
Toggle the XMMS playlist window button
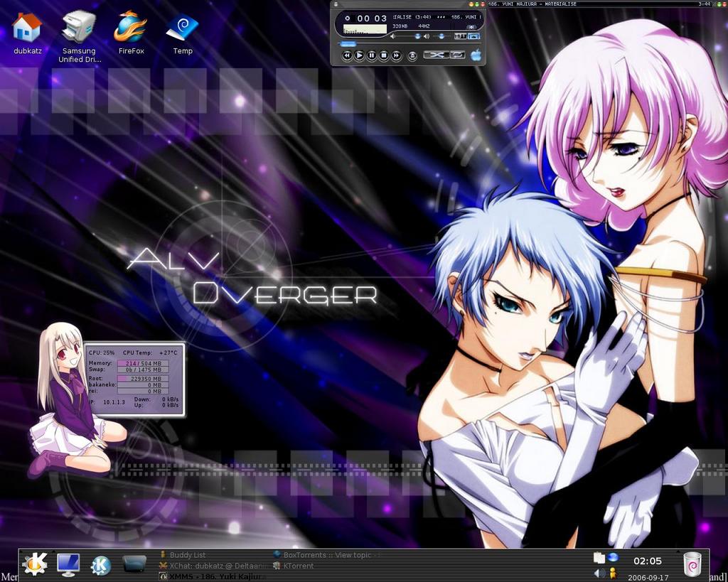[x=473, y=36]
